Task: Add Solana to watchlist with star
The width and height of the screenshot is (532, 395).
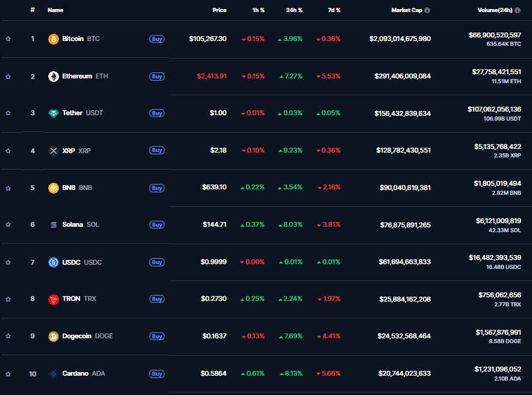Action: 8,224
